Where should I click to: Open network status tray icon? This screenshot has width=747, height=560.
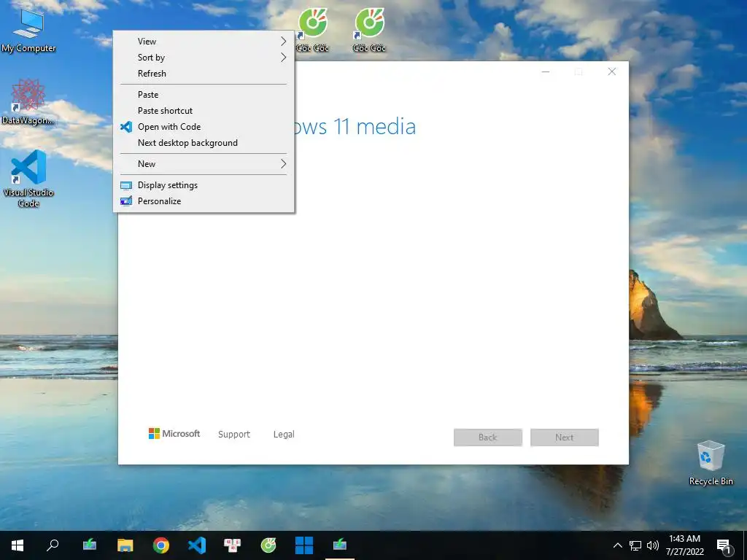[635, 545]
